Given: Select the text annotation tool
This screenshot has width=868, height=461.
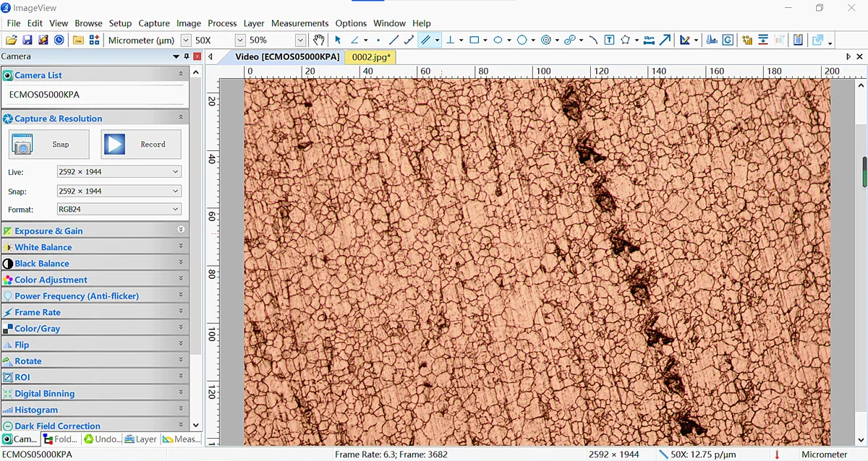Looking at the screenshot, I should [609, 40].
